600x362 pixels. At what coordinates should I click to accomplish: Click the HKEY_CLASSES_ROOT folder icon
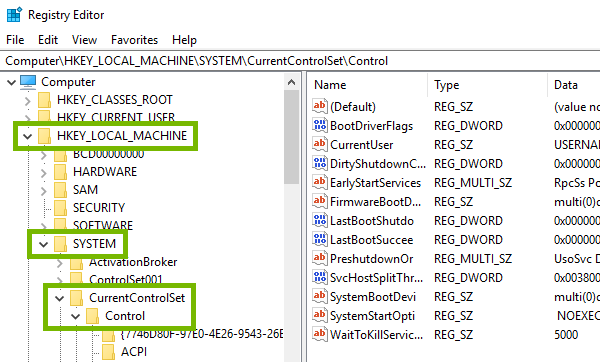click(44, 100)
